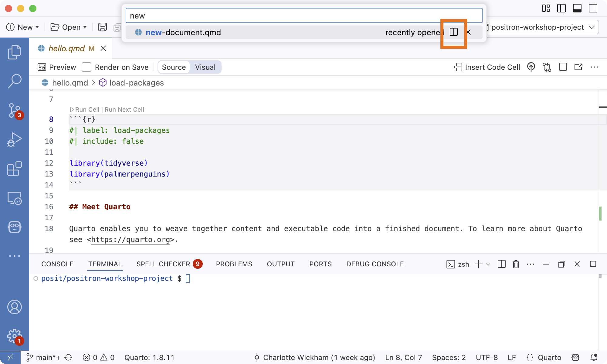The image size is (607, 364).
Task: Expand the breadcrumb chevron after hello.qmd
Action: click(x=93, y=83)
